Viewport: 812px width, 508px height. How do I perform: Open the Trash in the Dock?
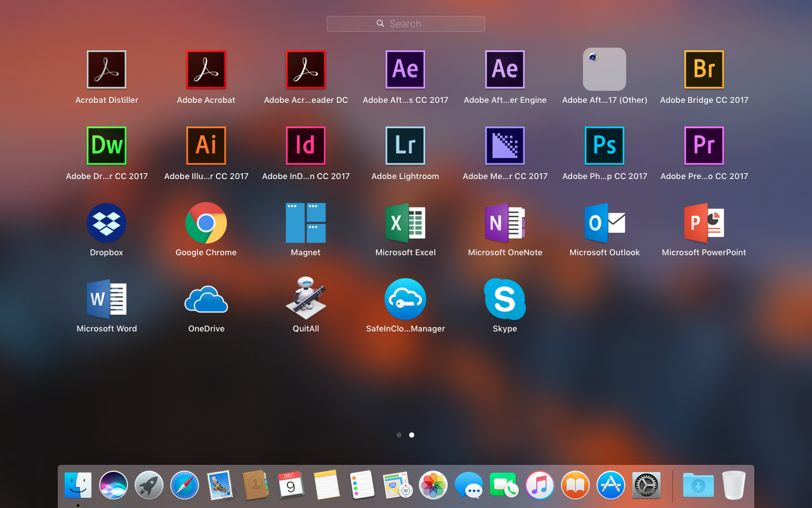(734, 486)
